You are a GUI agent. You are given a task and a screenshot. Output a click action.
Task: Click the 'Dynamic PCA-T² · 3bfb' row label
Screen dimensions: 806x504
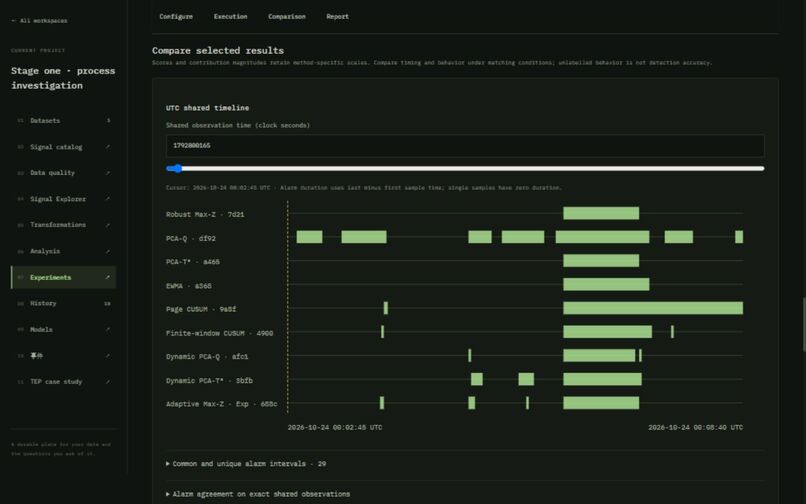tap(209, 381)
